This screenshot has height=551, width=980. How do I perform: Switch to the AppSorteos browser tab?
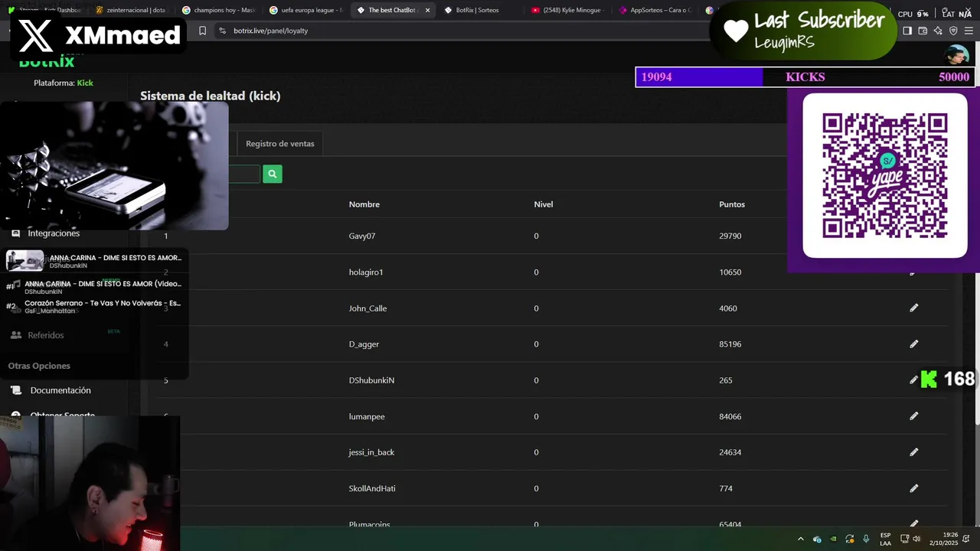click(655, 10)
